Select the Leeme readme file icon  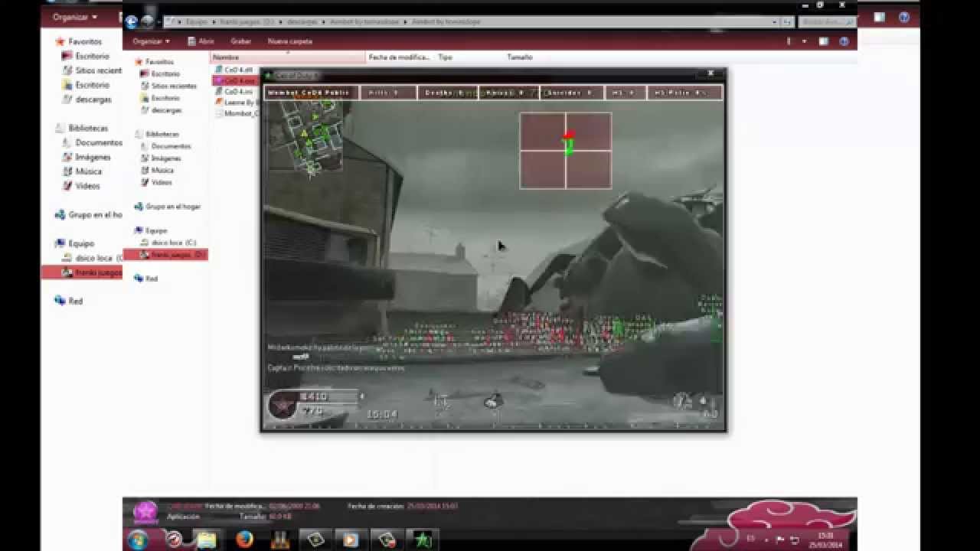(219, 102)
